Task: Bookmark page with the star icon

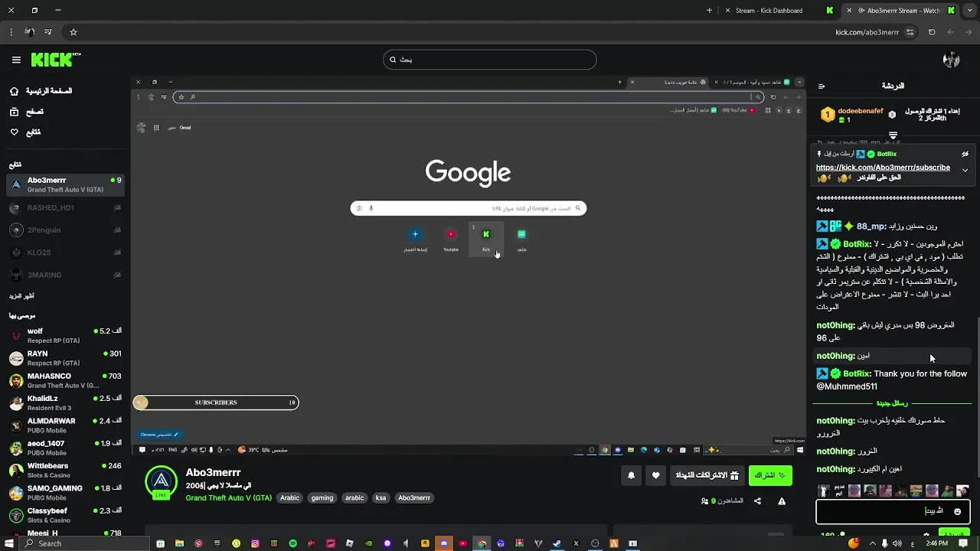Action: (73, 32)
